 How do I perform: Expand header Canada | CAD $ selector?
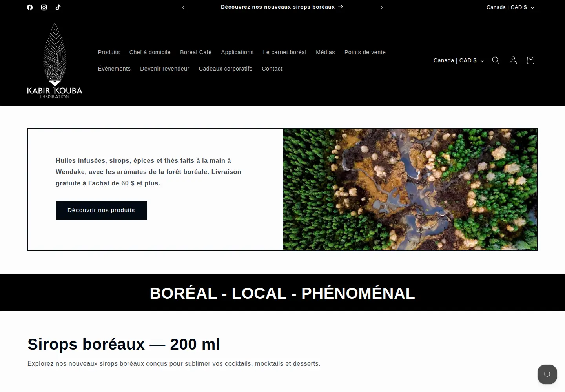click(x=459, y=60)
